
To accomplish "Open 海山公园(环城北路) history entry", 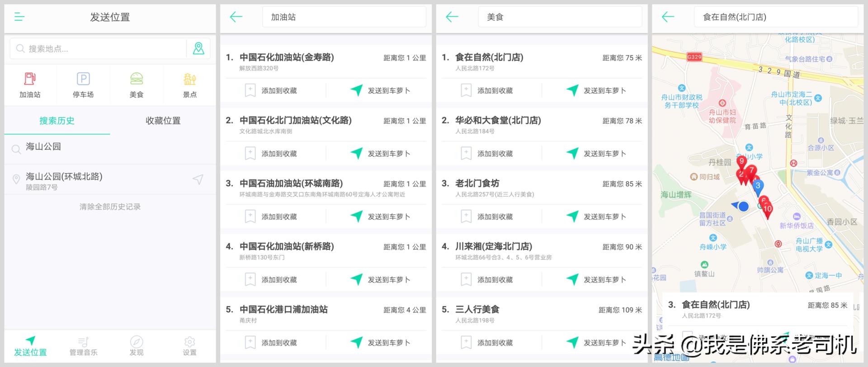I will point(110,180).
